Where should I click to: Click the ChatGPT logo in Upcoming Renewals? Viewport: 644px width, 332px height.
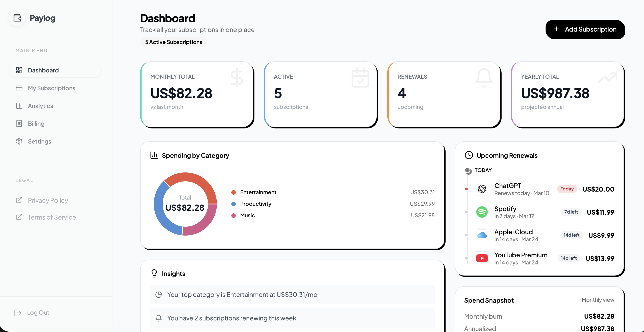point(482,189)
